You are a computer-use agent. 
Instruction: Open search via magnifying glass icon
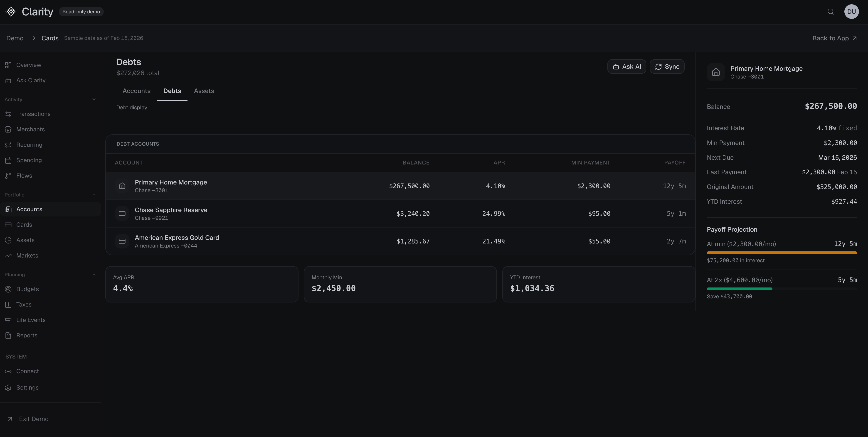(x=830, y=11)
